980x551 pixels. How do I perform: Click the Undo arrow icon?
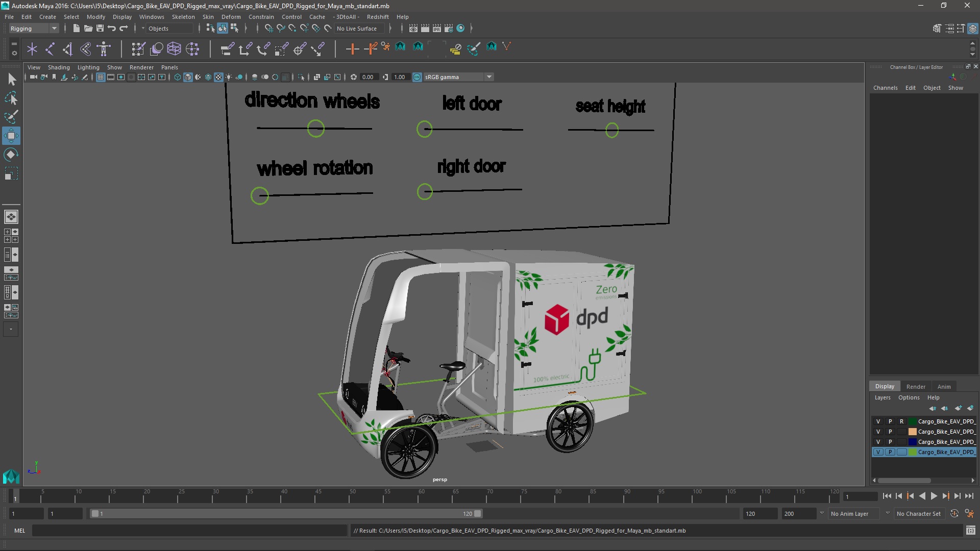point(112,29)
